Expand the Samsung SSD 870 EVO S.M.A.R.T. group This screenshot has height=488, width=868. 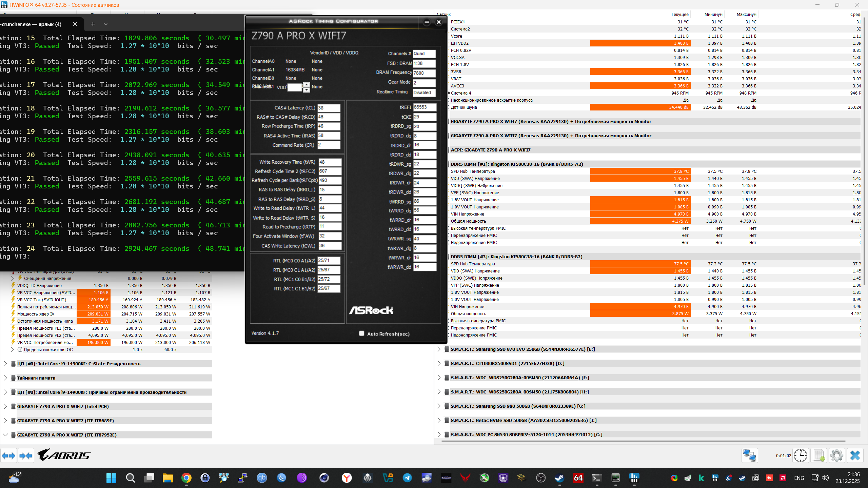(439, 349)
